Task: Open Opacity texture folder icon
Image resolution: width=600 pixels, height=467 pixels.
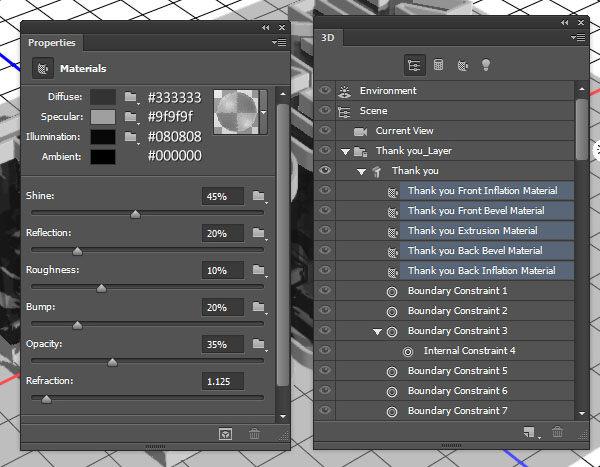Action: 260,345
